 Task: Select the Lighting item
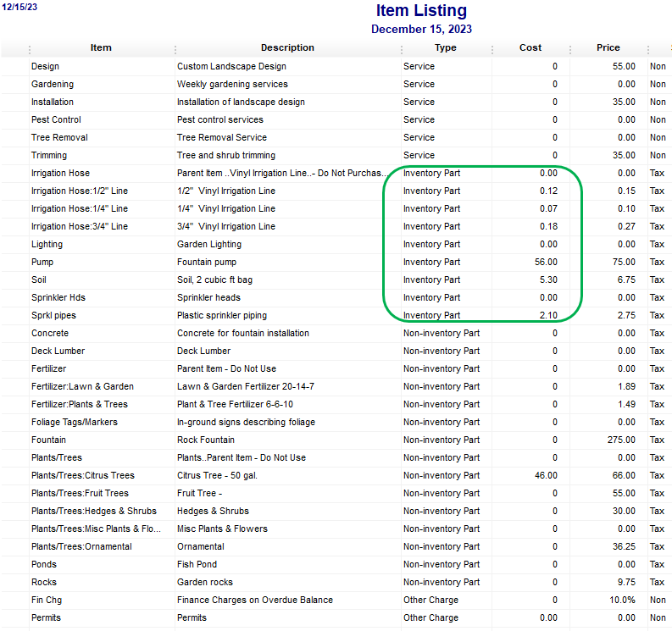tap(47, 244)
